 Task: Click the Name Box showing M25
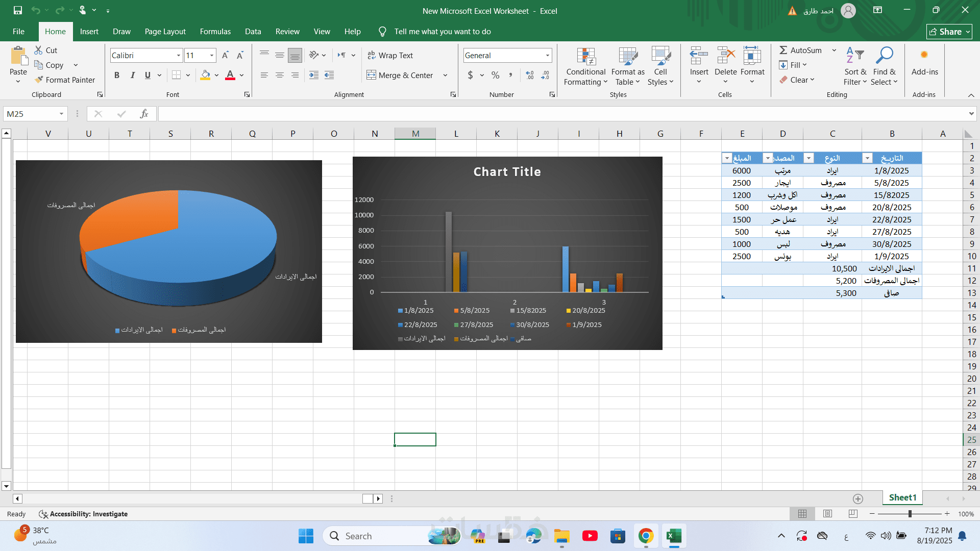pos(31,114)
